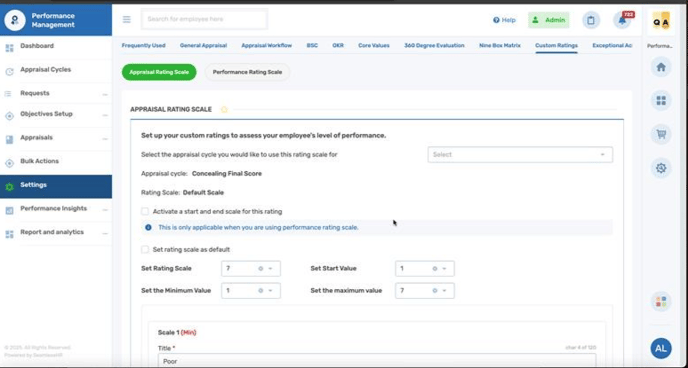The height and width of the screenshot is (368, 688).
Task: Open Appraisal Cycles in the sidebar
Action: pyautogui.click(x=45, y=70)
